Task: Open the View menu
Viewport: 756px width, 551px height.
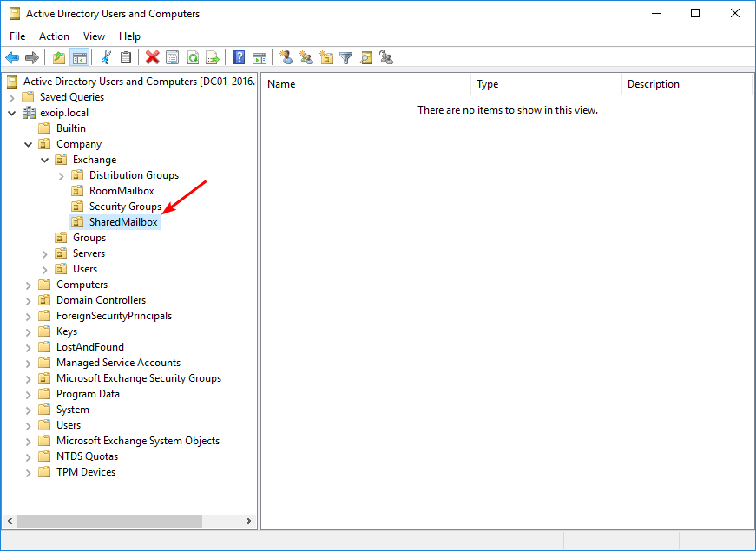Action: 94,36
